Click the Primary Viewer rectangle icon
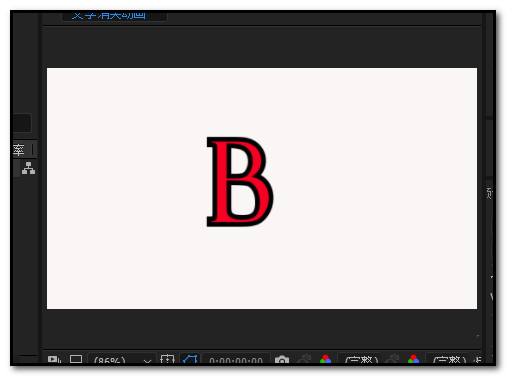 76,359
